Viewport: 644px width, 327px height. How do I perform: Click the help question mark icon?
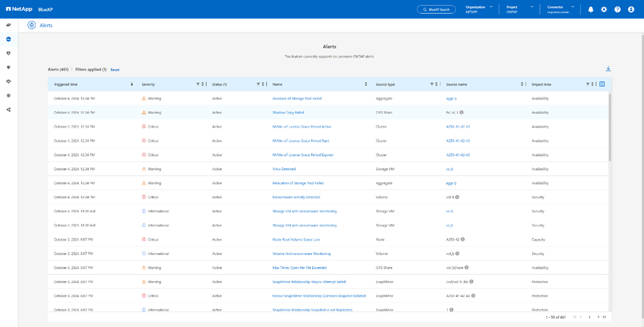click(617, 10)
